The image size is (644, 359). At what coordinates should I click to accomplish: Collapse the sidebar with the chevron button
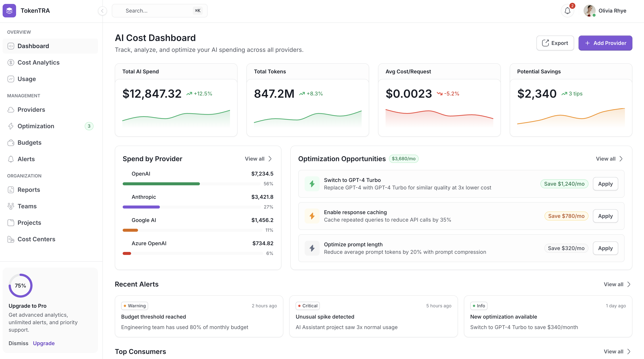[102, 11]
